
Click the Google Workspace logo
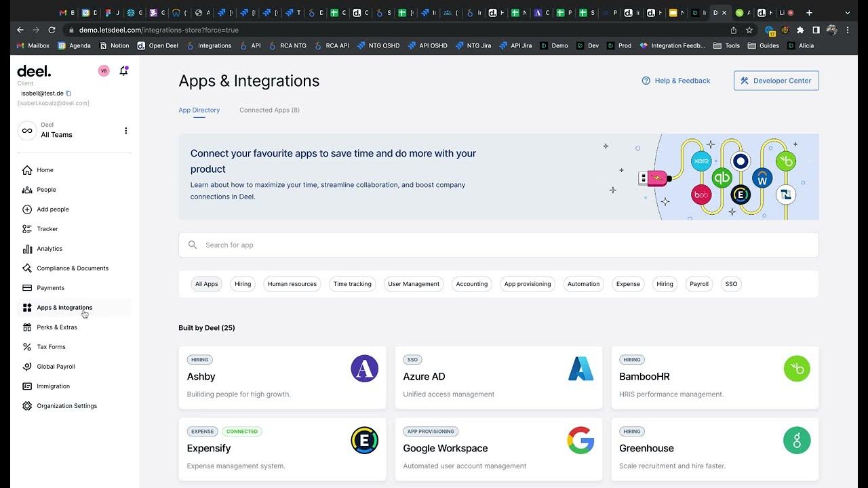click(580, 441)
